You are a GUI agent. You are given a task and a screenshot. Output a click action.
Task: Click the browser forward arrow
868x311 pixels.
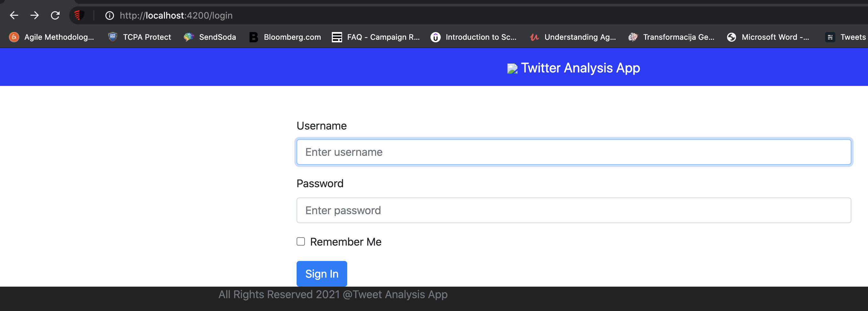34,15
